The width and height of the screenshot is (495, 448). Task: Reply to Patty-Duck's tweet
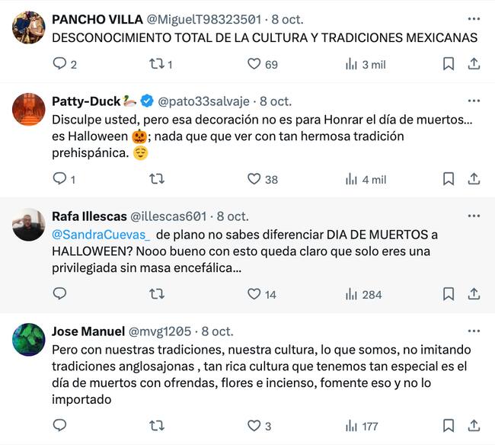pos(60,179)
